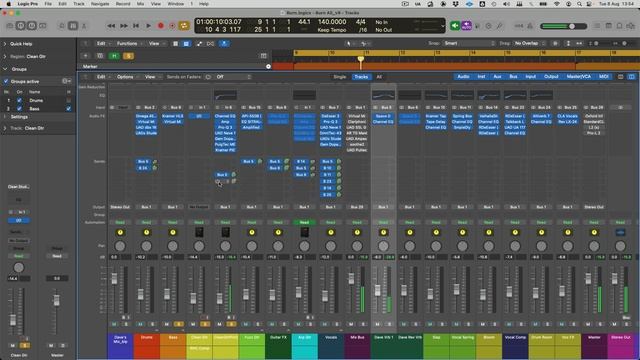This screenshot has height=360, width=640.
Task: Go to beginning with the transport button
Action: click(136, 26)
